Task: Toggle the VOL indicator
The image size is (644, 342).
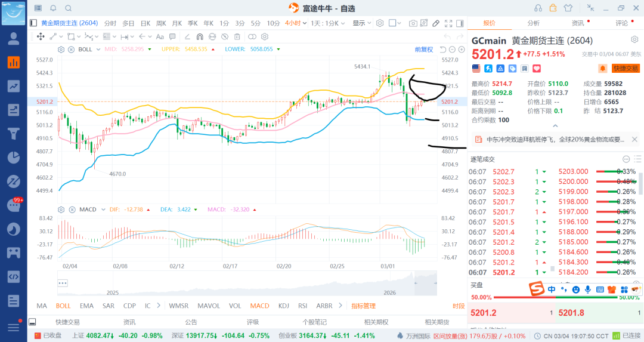Action: [235, 306]
